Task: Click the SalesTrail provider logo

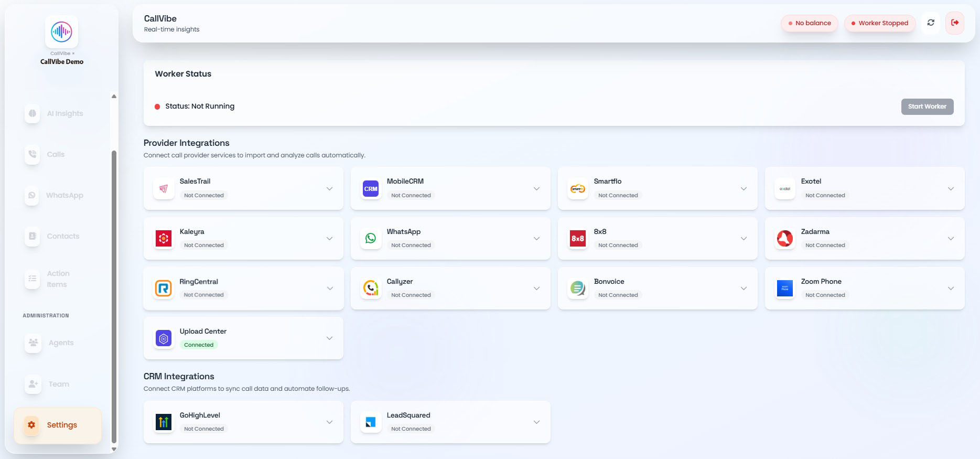Action: click(x=164, y=188)
